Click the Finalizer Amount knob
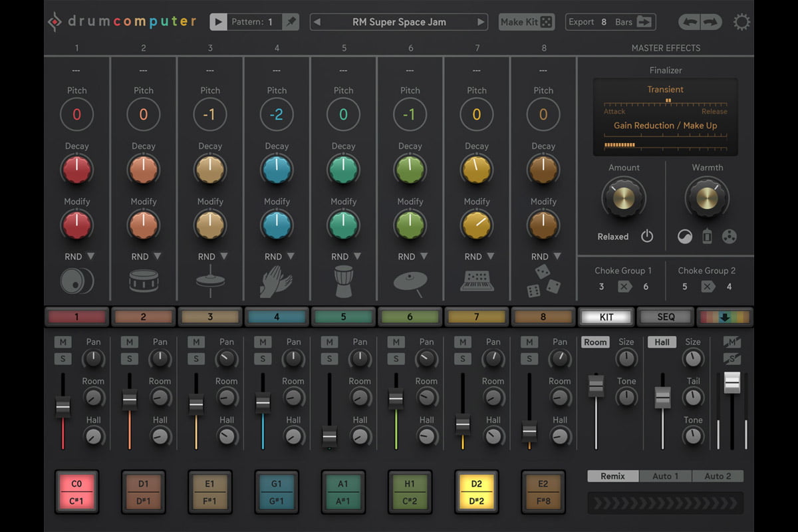The height and width of the screenshot is (532, 798). [624, 198]
